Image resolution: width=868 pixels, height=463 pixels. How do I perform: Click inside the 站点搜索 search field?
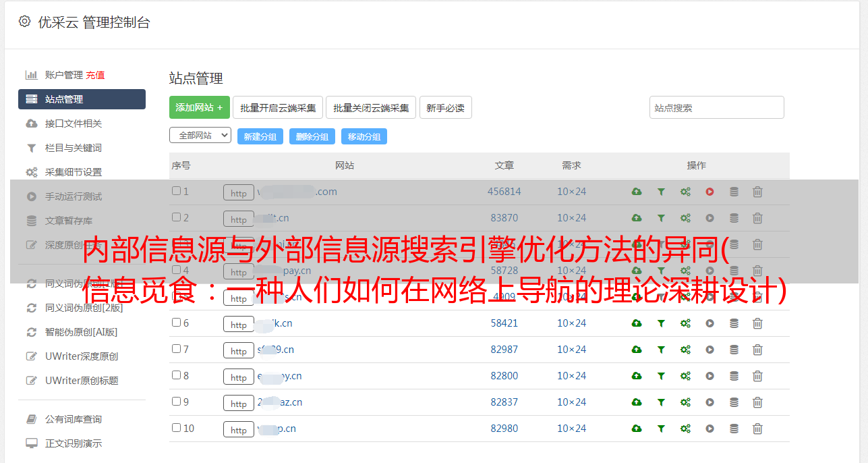pyautogui.click(x=717, y=107)
